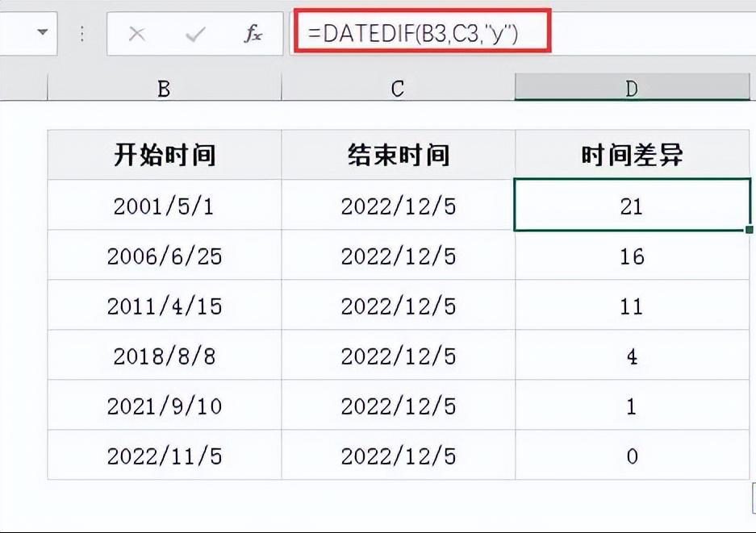Select the 时间差异 header cell

pos(632,155)
